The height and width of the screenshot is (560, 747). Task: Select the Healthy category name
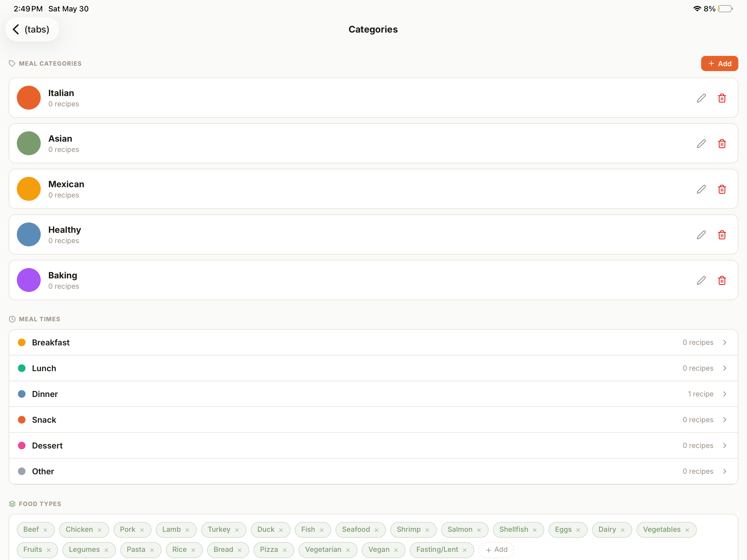tap(65, 230)
